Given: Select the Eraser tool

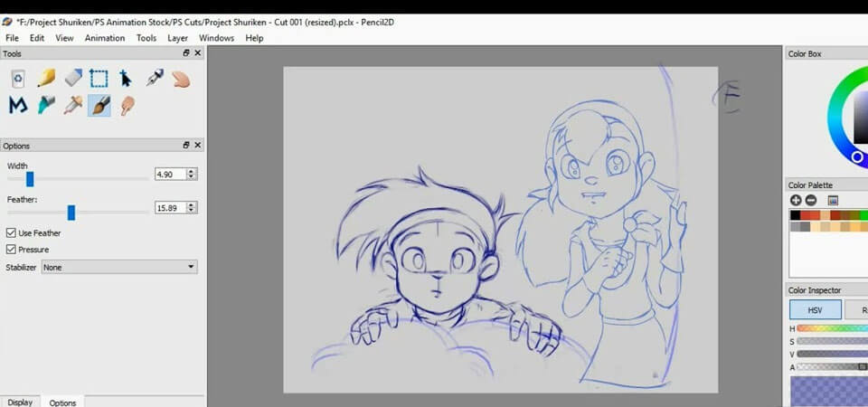Looking at the screenshot, I should tap(73, 78).
